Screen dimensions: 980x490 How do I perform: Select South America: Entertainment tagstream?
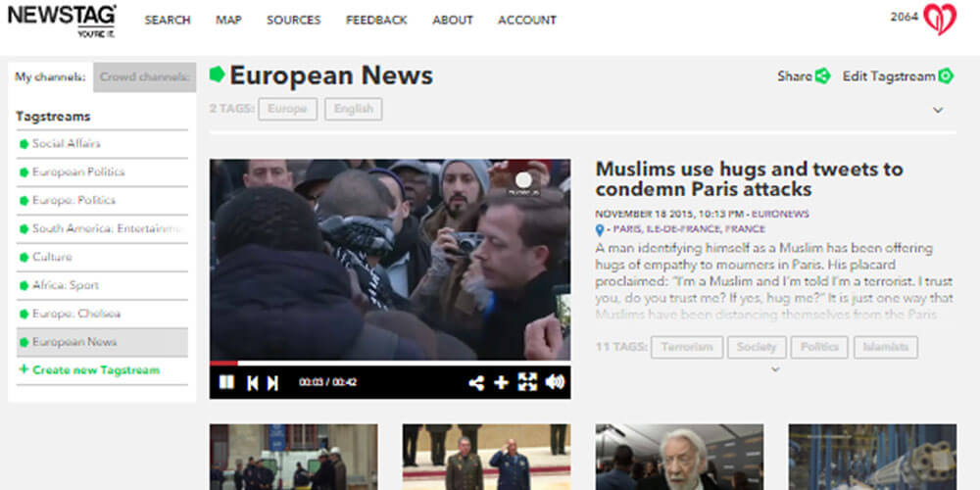pos(102,228)
